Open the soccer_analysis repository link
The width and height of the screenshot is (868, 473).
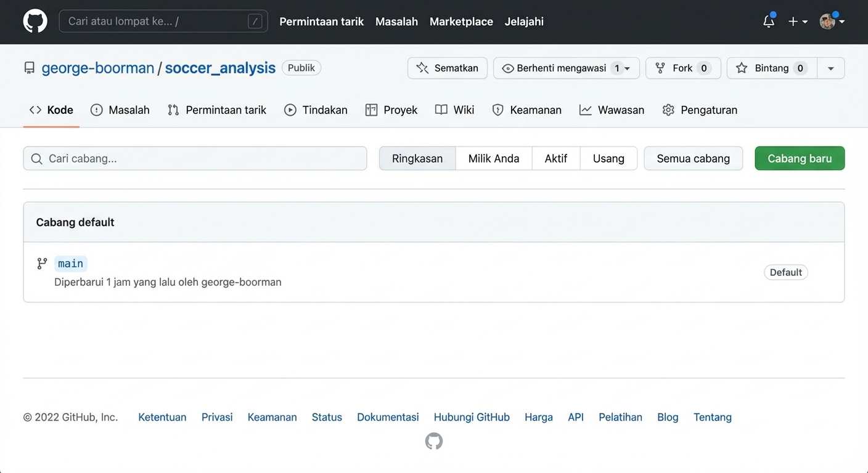(x=220, y=68)
